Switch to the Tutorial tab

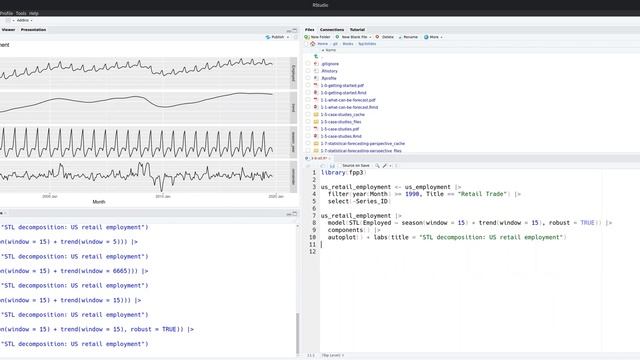pyautogui.click(x=357, y=29)
